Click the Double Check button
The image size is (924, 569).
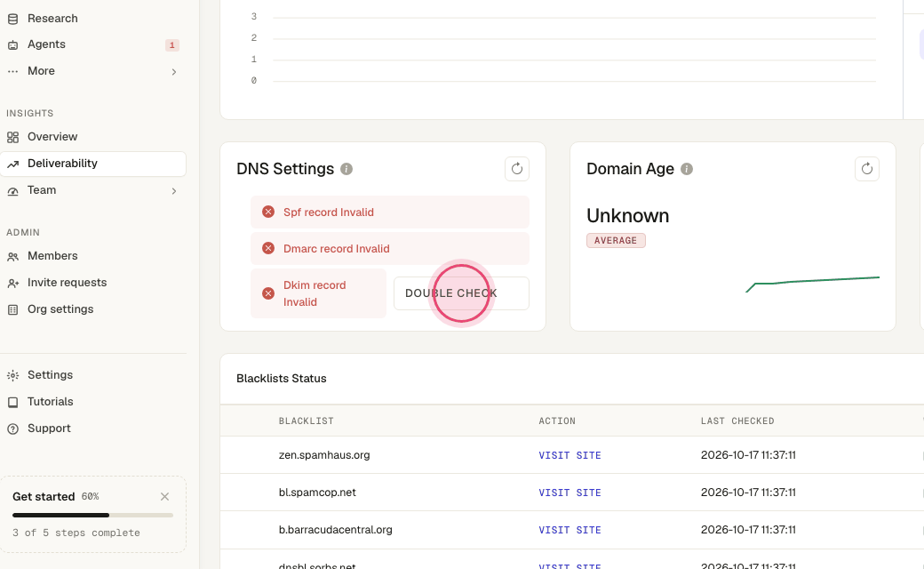(x=461, y=293)
